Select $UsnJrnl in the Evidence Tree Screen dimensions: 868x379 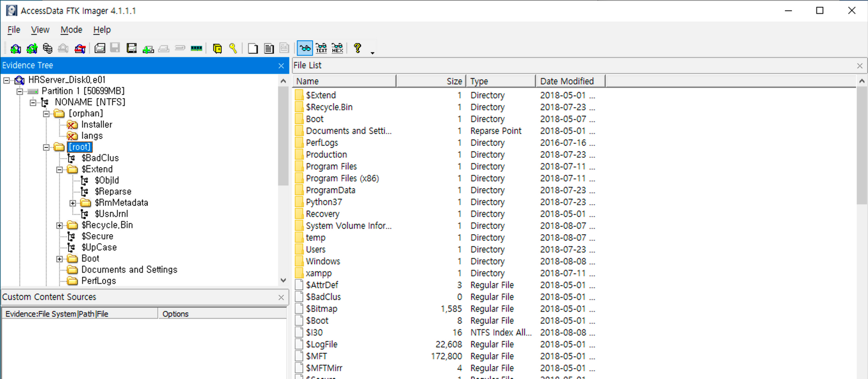111,214
